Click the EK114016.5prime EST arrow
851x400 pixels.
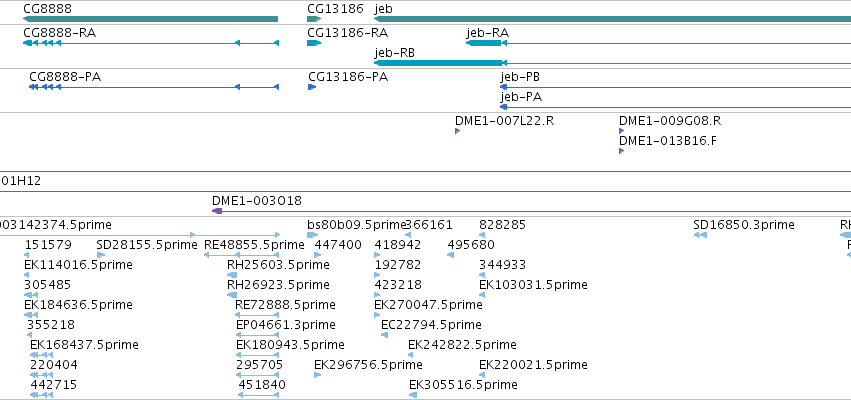click(27, 275)
